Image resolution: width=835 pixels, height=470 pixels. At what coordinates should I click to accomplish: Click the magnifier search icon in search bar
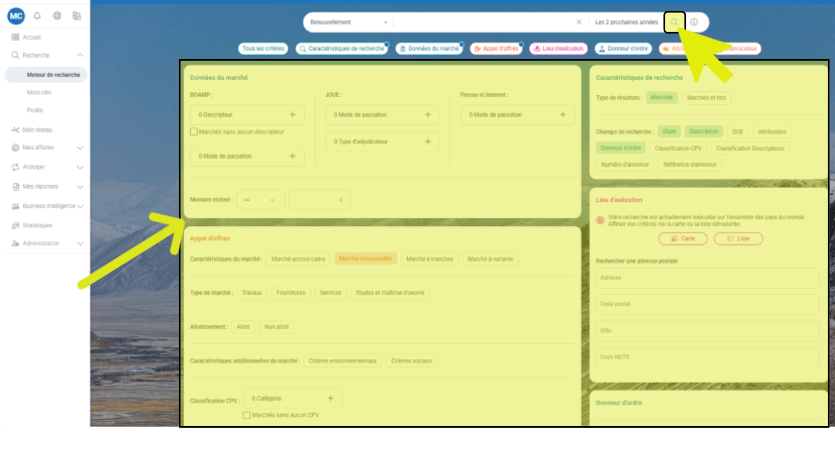[x=676, y=22]
